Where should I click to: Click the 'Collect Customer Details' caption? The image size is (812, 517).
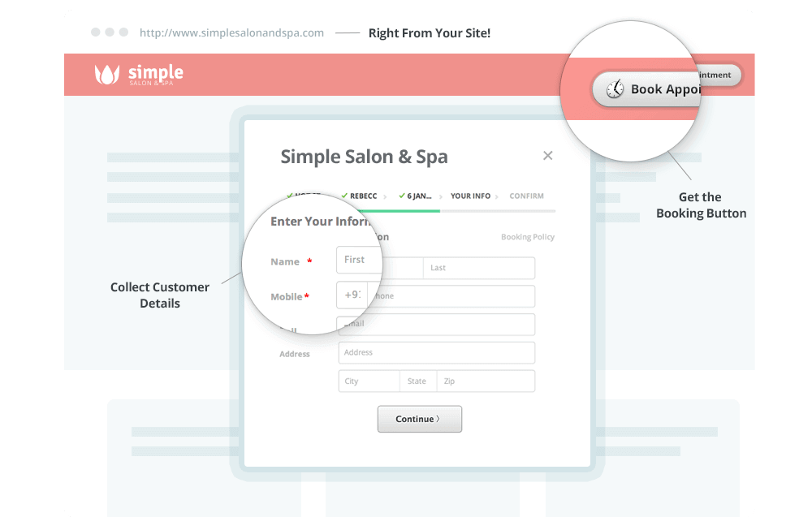pyautogui.click(x=159, y=295)
